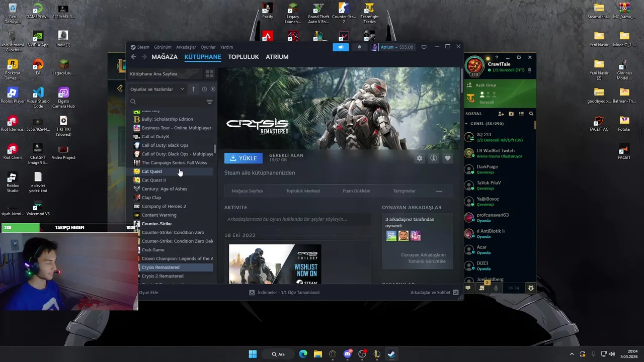
Task: Toggle League friends list view icon
Action: coord(521,114)
